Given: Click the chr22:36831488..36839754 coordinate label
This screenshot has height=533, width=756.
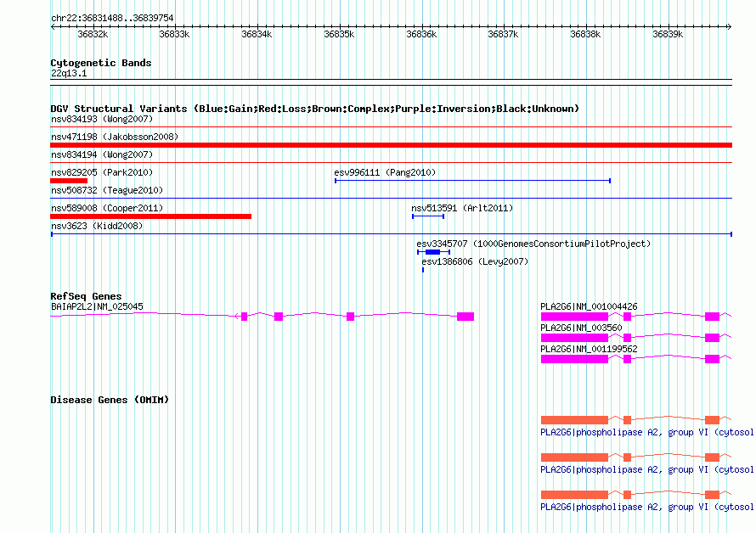Looking at the screenshot, I should [112, 18].
